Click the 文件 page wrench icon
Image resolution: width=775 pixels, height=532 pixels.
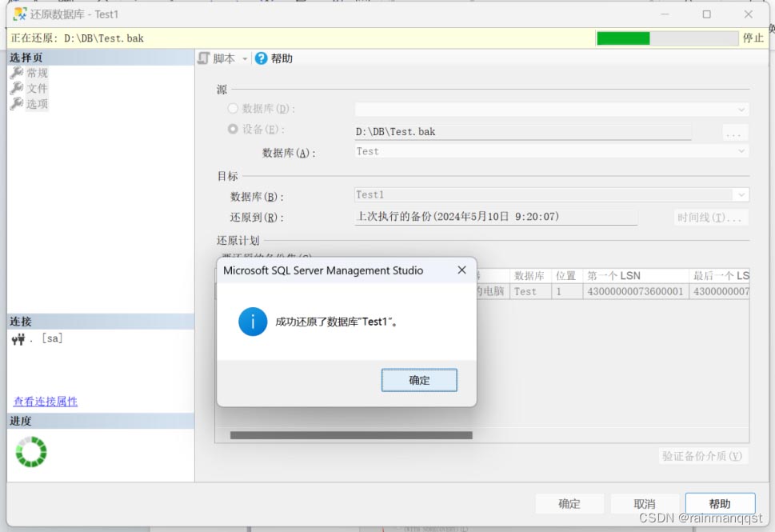pyautogui.click(x=17, y=88)
